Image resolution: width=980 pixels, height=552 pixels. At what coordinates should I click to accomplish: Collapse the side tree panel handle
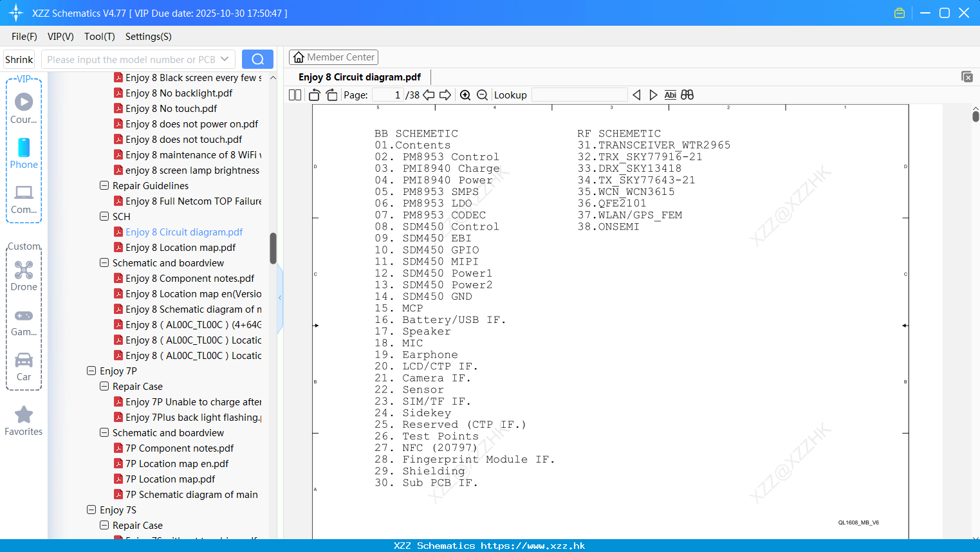pos(280,298)
